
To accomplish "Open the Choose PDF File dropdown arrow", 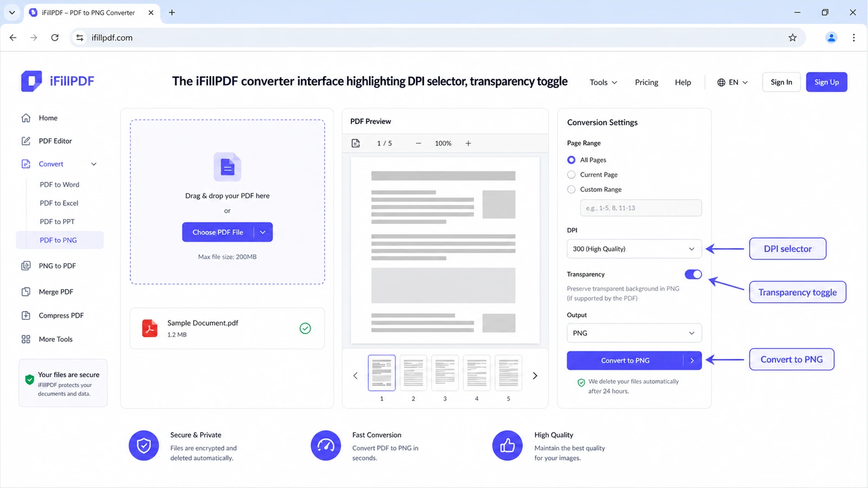I will pos(263,232).
